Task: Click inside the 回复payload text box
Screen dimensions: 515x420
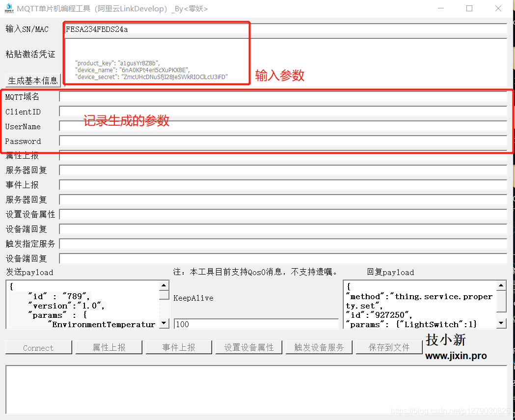Action: pos(420,305)
